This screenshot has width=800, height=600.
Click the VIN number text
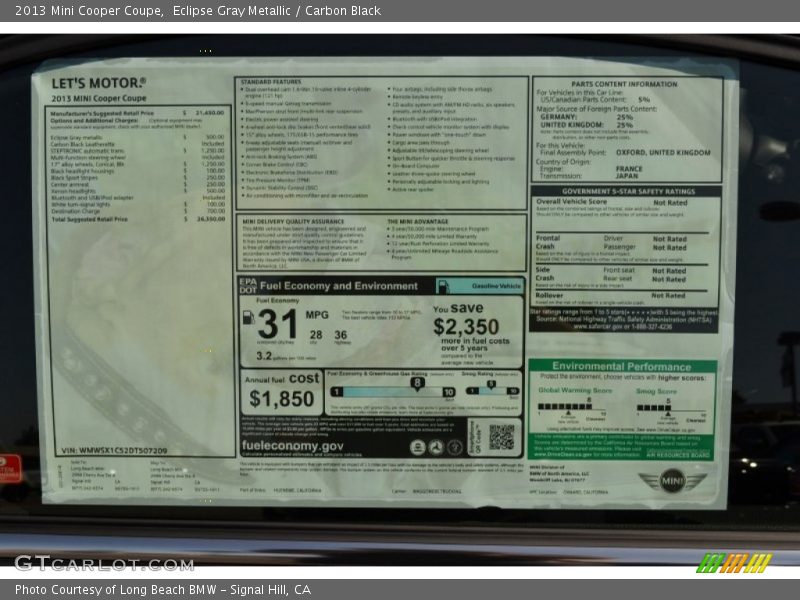click(x=124, y=451)
